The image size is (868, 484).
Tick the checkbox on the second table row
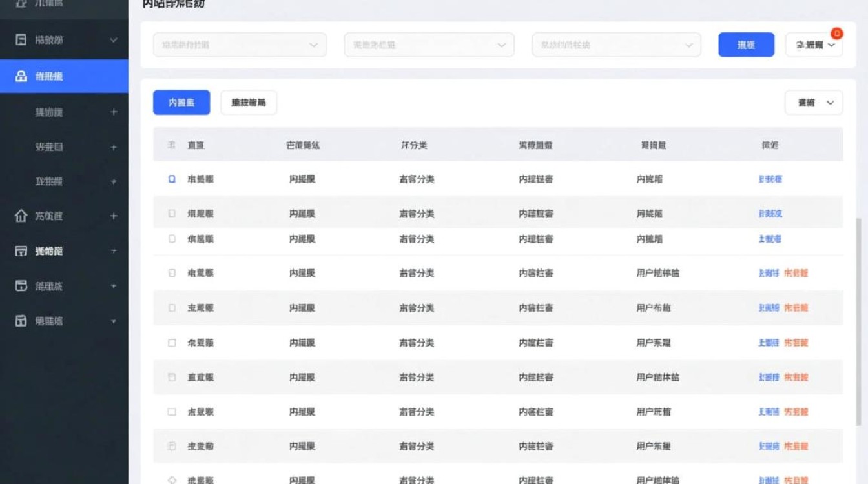171,213
